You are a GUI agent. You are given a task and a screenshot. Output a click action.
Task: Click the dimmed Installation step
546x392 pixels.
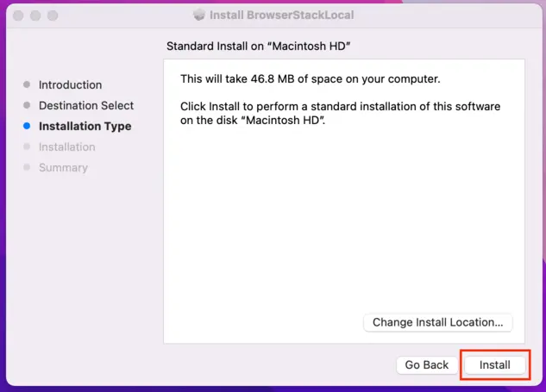click(66, 146)
